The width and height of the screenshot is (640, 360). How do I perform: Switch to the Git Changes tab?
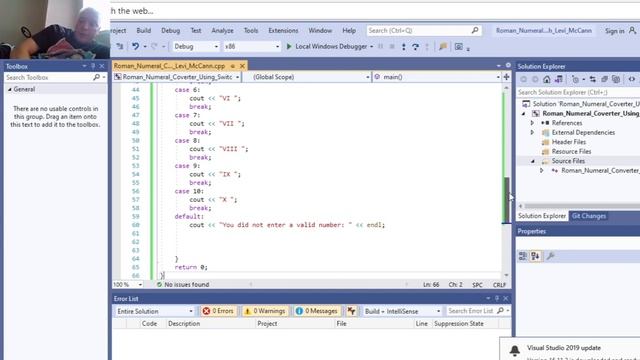[x=589, y=216]
